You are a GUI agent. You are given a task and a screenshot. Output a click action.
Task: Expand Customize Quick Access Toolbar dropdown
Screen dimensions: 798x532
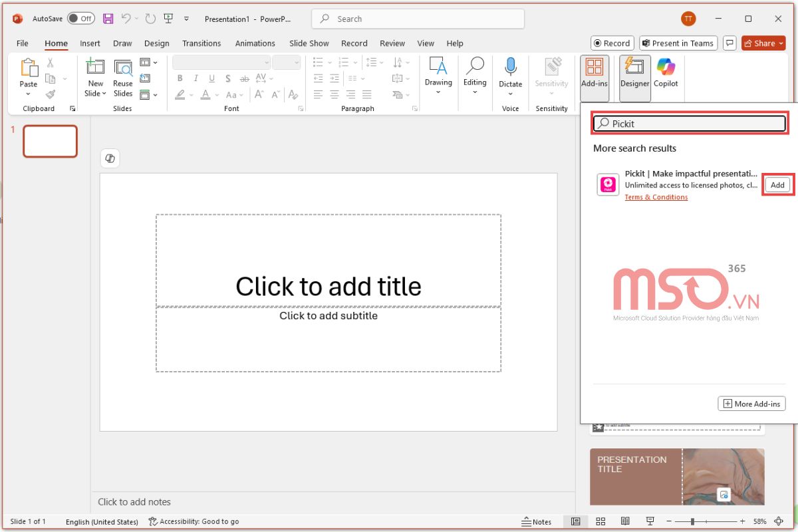[186, 19]
